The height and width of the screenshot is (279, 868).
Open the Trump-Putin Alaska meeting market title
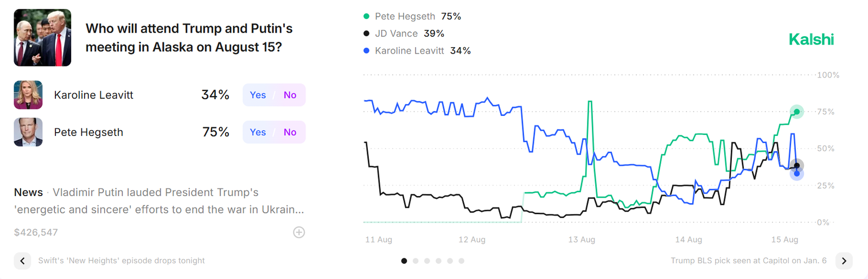189,38
